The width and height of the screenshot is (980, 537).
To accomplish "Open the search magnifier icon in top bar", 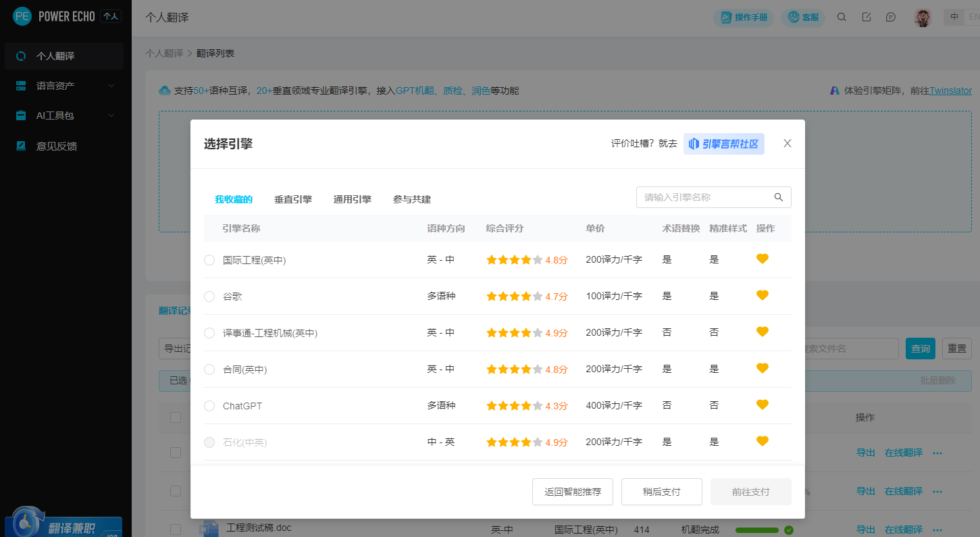I will click(x=841, y=17).
